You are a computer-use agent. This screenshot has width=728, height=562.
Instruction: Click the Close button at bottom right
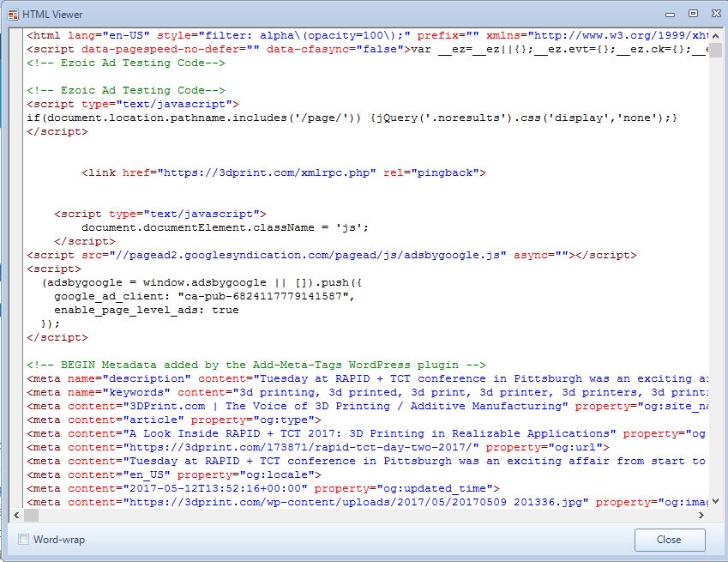pyautogui.click(x=670, y=540)
